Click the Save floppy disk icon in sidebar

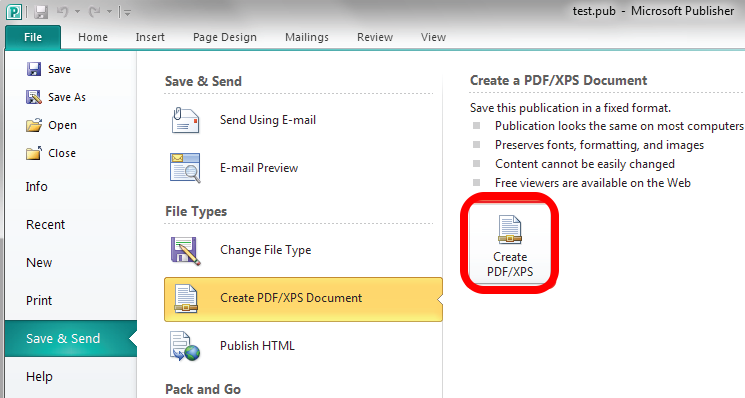coord(34,69)
